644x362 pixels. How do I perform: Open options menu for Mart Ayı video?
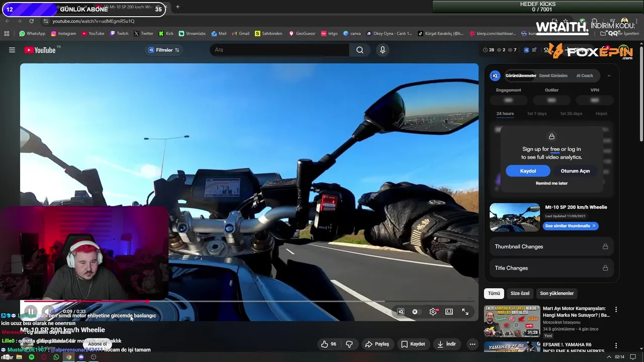click(616, 310)
